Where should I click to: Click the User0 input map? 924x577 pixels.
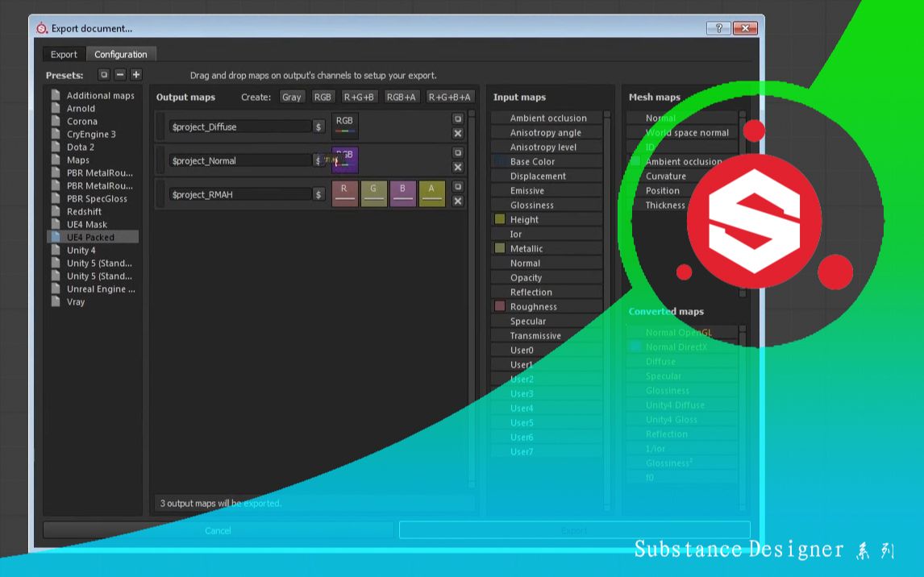(x=547, y=351)
